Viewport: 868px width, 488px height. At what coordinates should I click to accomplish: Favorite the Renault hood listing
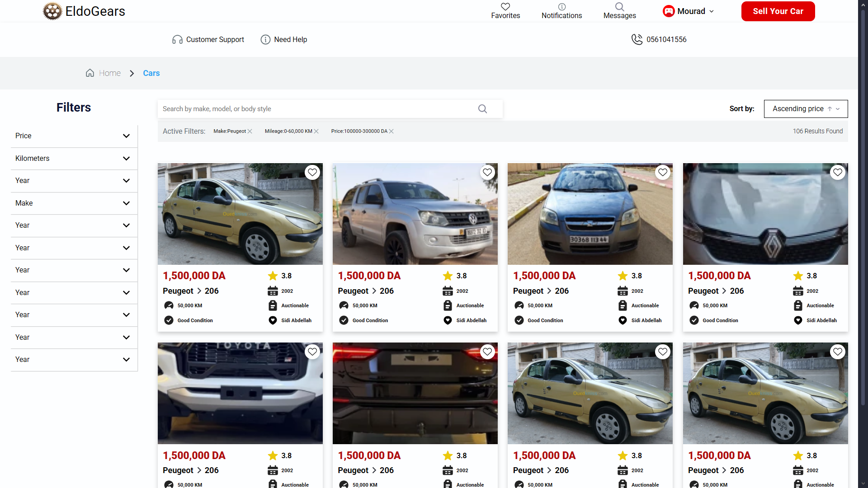tap(838, 173)
